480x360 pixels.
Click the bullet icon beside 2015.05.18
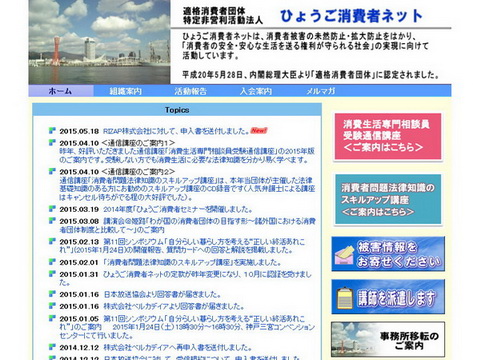click(52, 131)
